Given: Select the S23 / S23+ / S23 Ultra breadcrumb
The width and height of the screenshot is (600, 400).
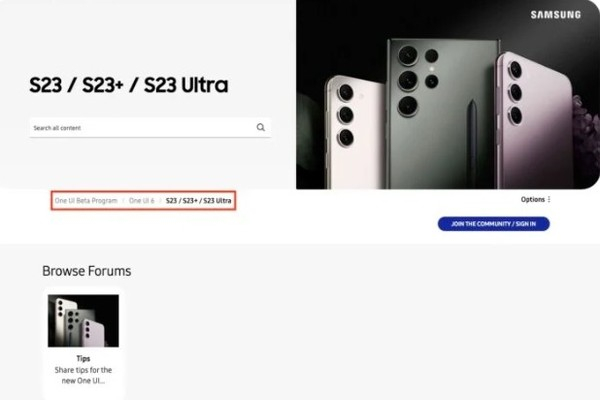Looking at the screenshot, I should [x=199, y=201].
